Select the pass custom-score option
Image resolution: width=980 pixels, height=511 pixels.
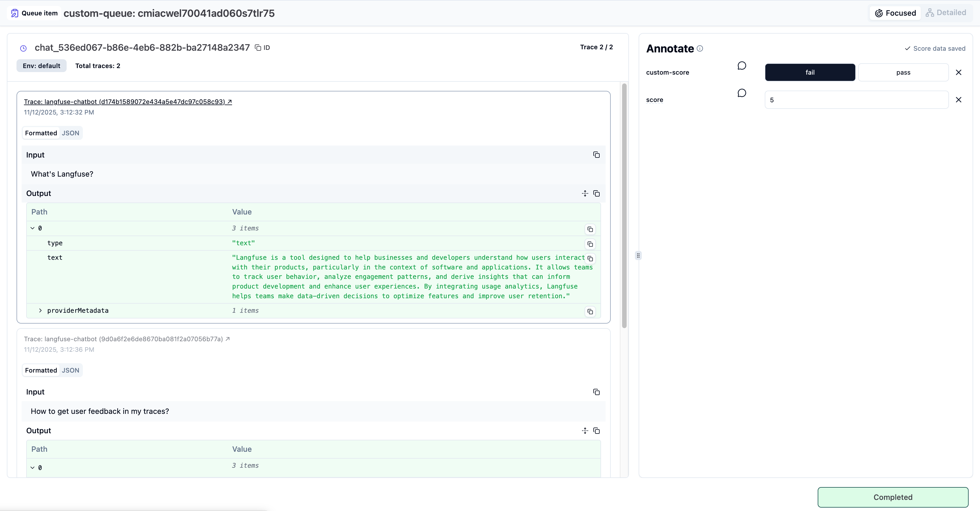903,73
